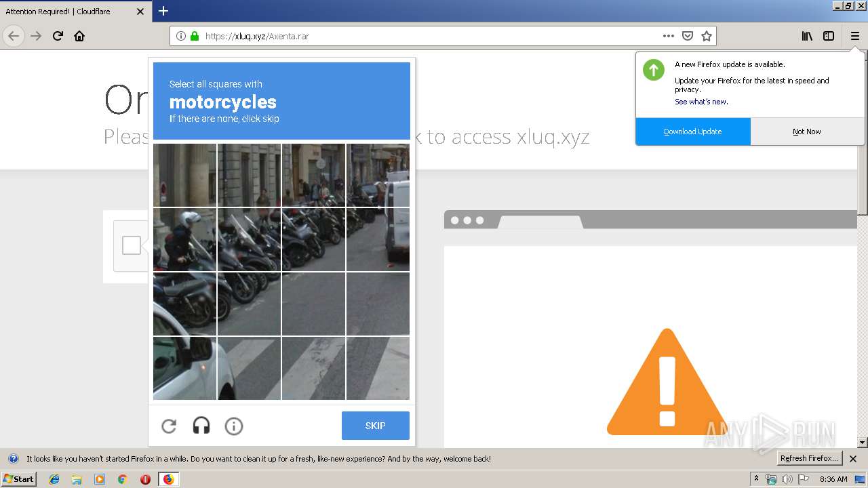
Task: Open the Firefox hamburger menu
Action: pos(854,36)
